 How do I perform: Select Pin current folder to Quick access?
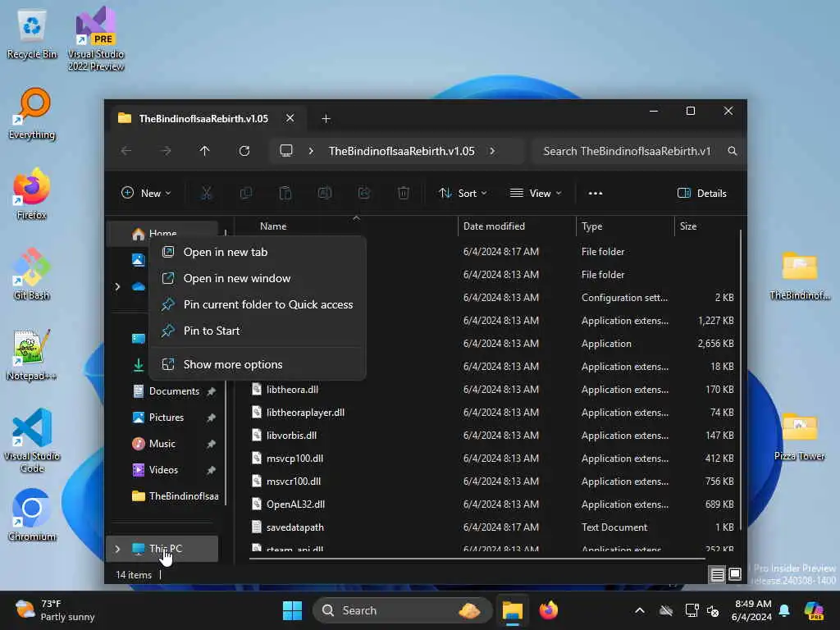(x=258, y=304)
